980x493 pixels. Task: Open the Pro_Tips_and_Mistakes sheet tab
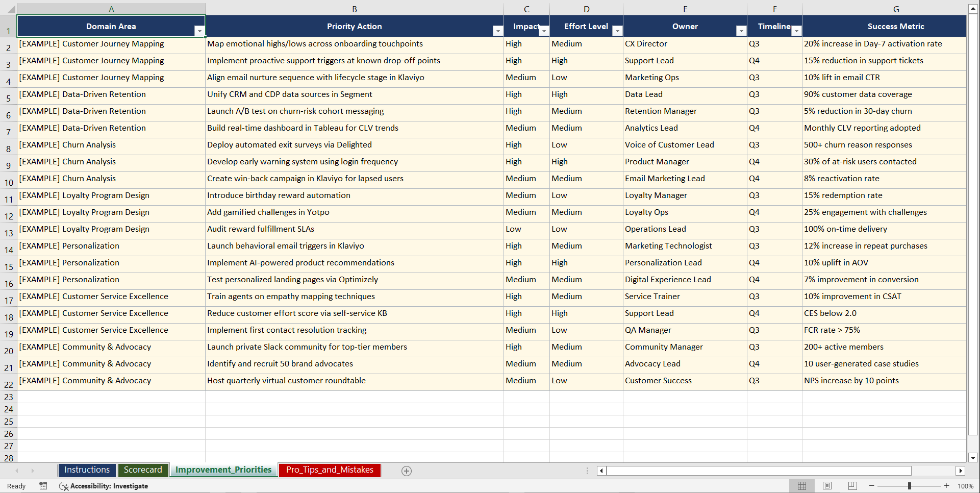pyautogui.click(x=329, y=470)
